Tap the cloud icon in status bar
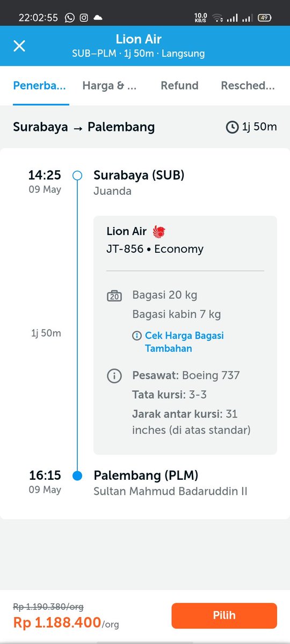The height and width of the screenshot is (644, 290). 98,18
